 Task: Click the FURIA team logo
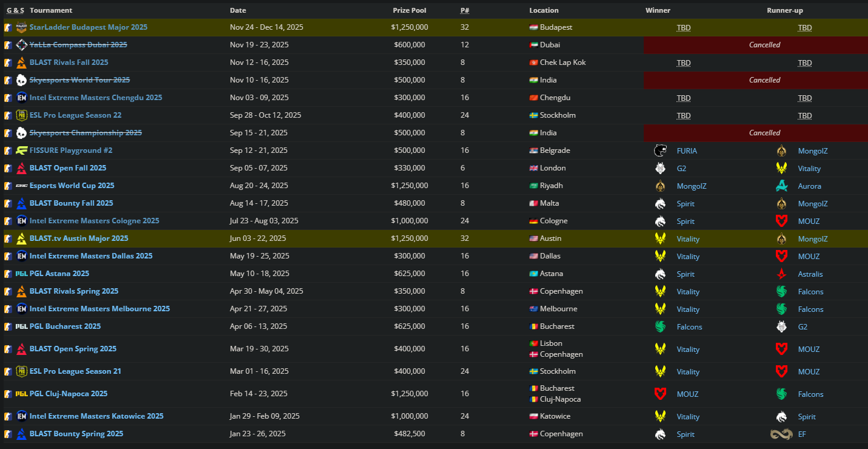(x=660, y=150)
